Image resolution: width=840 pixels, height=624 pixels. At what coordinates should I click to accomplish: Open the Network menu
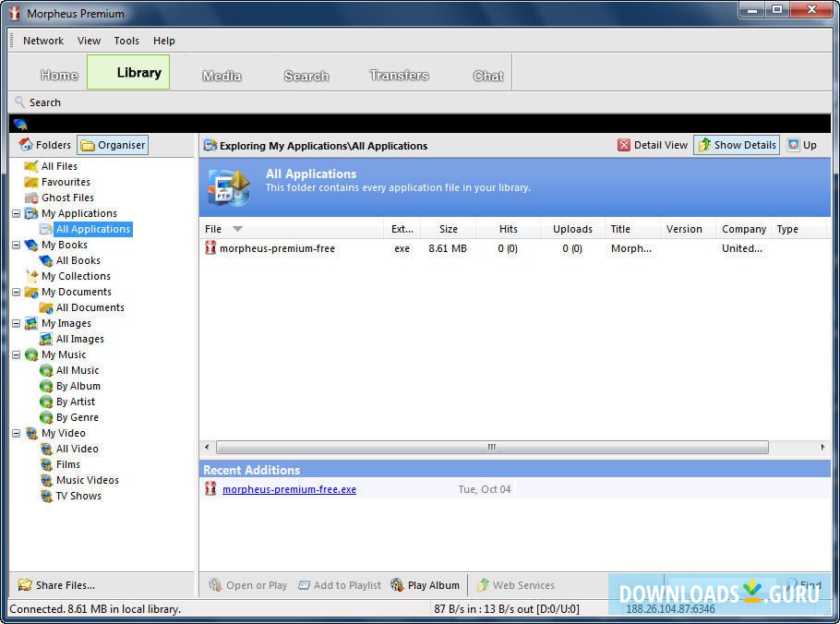pyautogui.click(x=42, y=41)
